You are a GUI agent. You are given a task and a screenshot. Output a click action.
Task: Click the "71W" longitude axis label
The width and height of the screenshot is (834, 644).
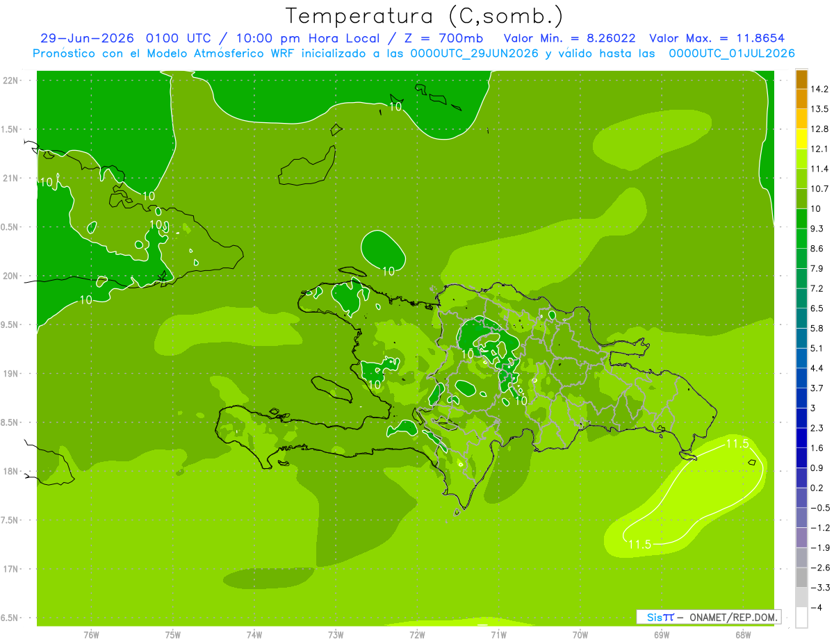pos(498,635)
